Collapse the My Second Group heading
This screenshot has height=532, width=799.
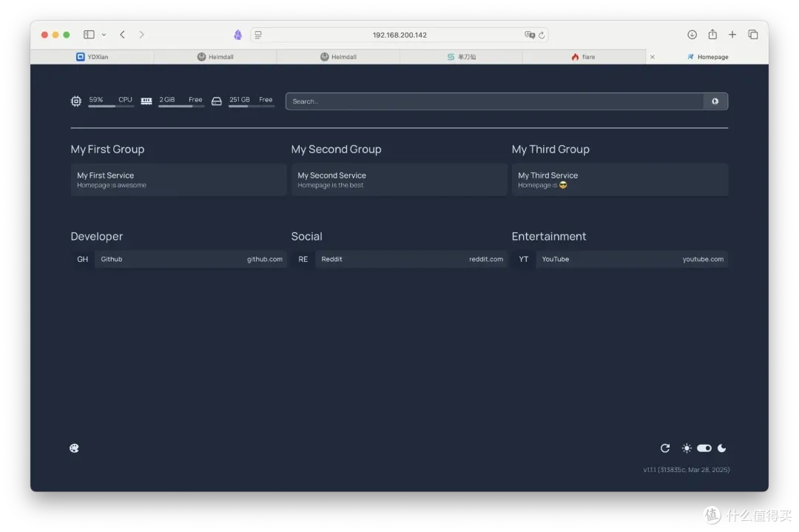point(337,149)
